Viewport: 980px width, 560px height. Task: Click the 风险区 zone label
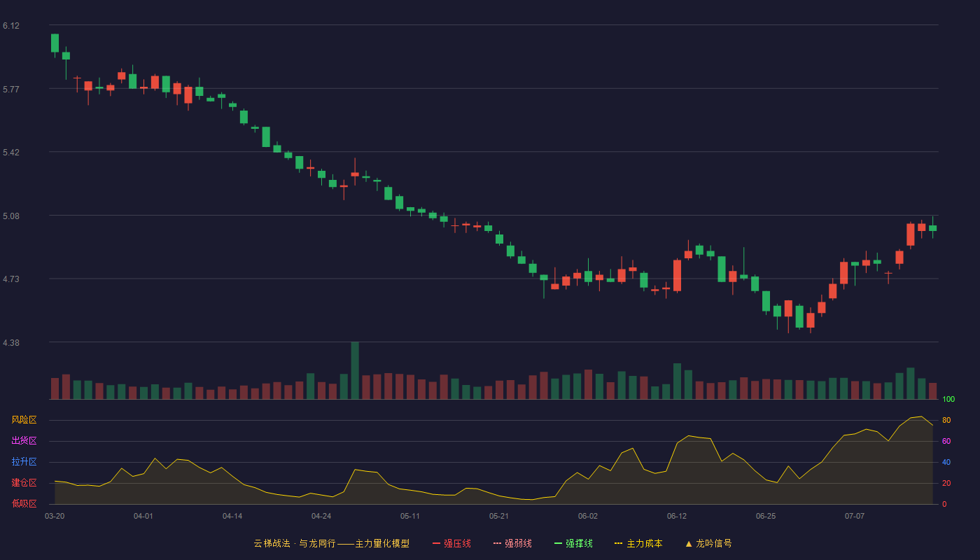click(x=24, y=420)
